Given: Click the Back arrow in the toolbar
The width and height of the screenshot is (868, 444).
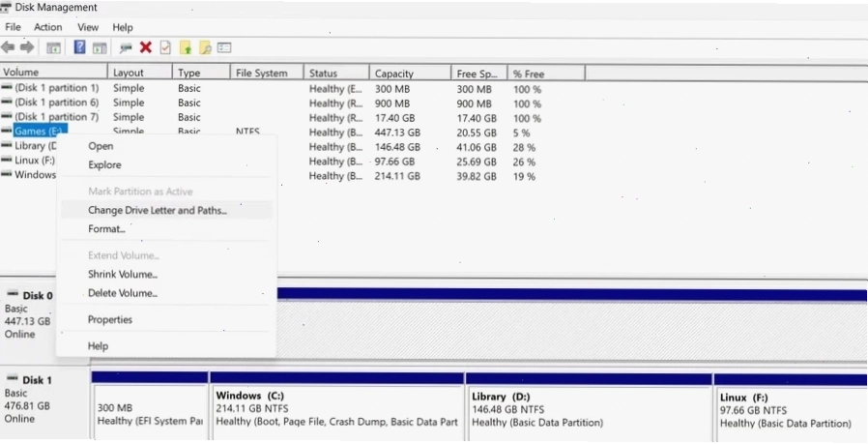Looking at the screenshot, I should click(x=8, y=47).
